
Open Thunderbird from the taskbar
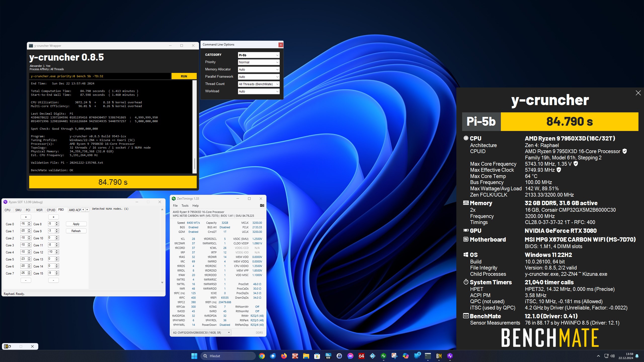(x=273, y=356)
